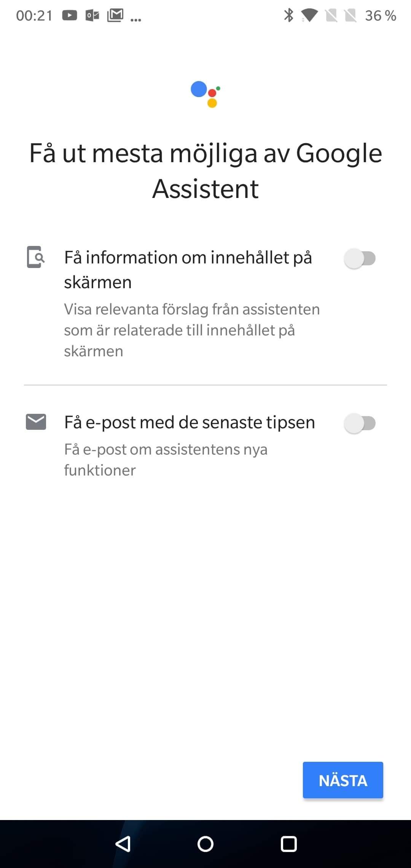
Task: Tap 'Få e-post om assistentens nya funktioner' text
Action: point(166,460)
